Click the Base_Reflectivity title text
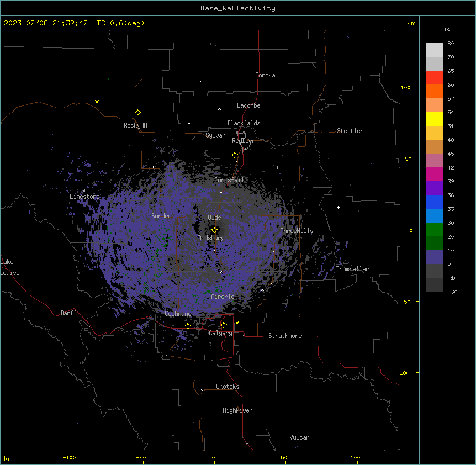The width and height of the screenshot is (476, 465). pyautogui.click(x=238, y=8)
